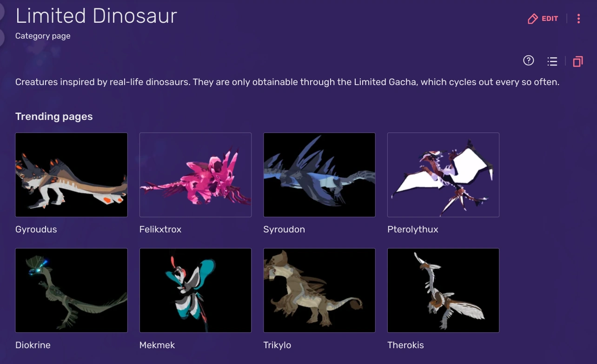Click the Trikylo creature thumbnail
This screenshot has height=364, width=597.
pyautogui.click(x=319, y=290)
